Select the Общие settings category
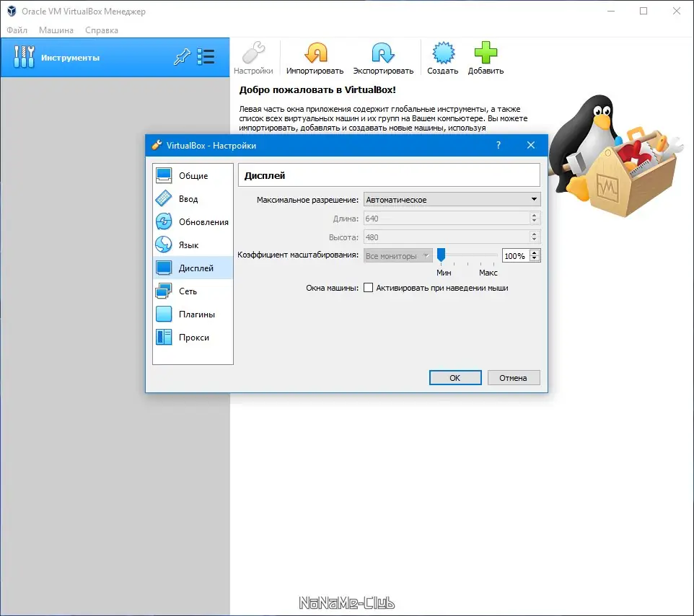This screenshot has height=616, width=694. point(193,176)
